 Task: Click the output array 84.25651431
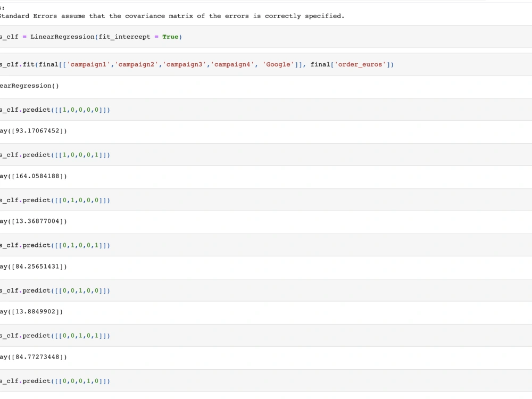[x=32, y=267]
